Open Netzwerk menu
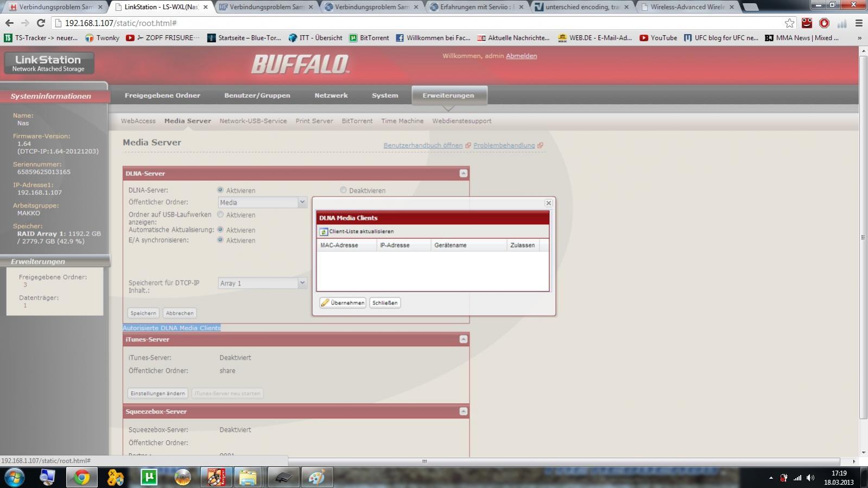The image size is (868, 488). (331, 96)
